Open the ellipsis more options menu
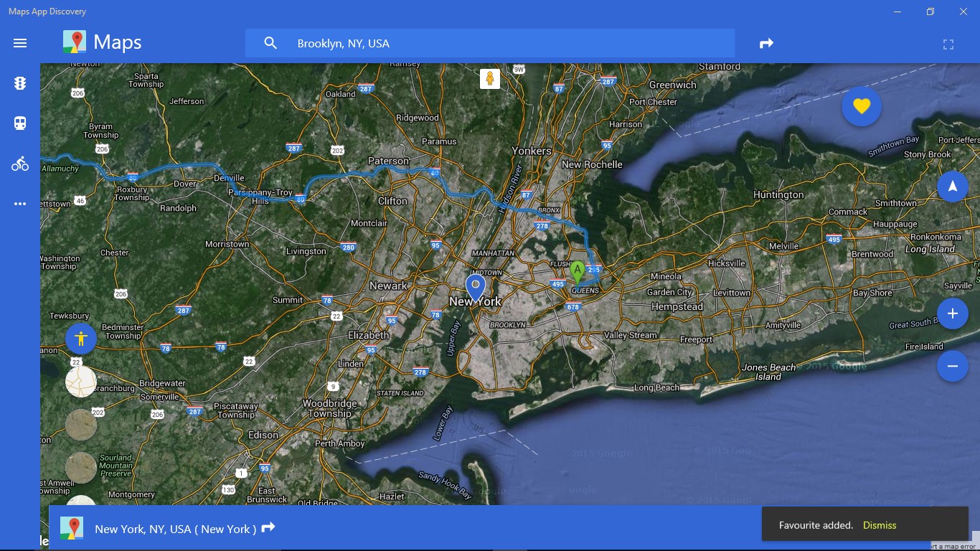The height and width of the screenshot is (551, 980). coord(19,203)
